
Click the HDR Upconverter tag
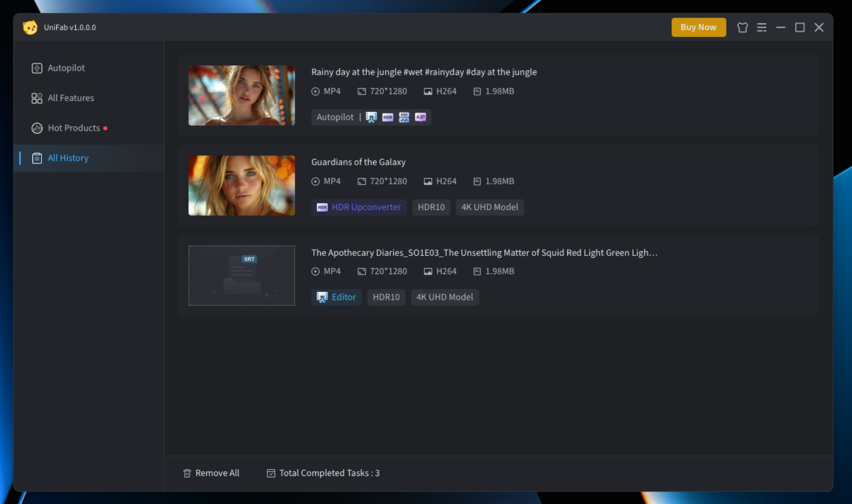(x=359, y=207)
